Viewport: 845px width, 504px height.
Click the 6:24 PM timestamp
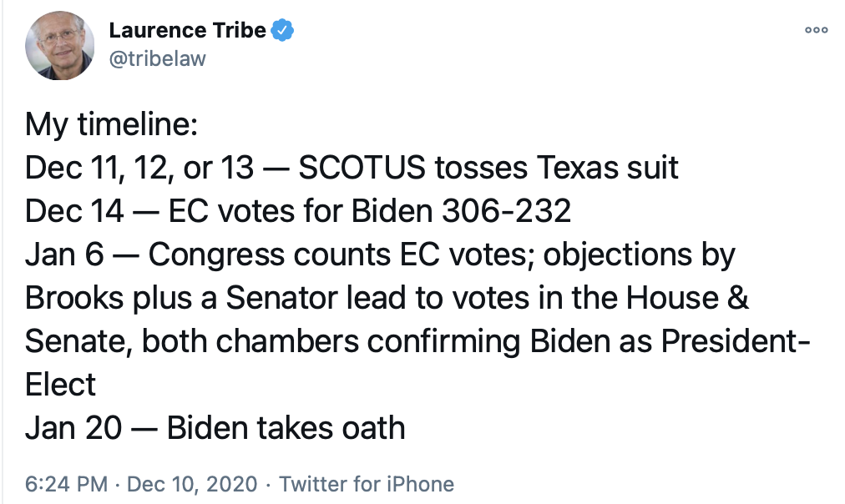(x=66, y=484)
